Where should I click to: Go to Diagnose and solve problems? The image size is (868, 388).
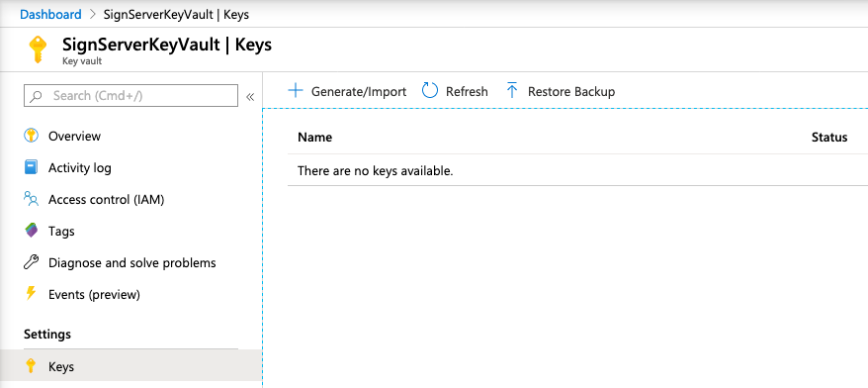click(x=130, y=262)
